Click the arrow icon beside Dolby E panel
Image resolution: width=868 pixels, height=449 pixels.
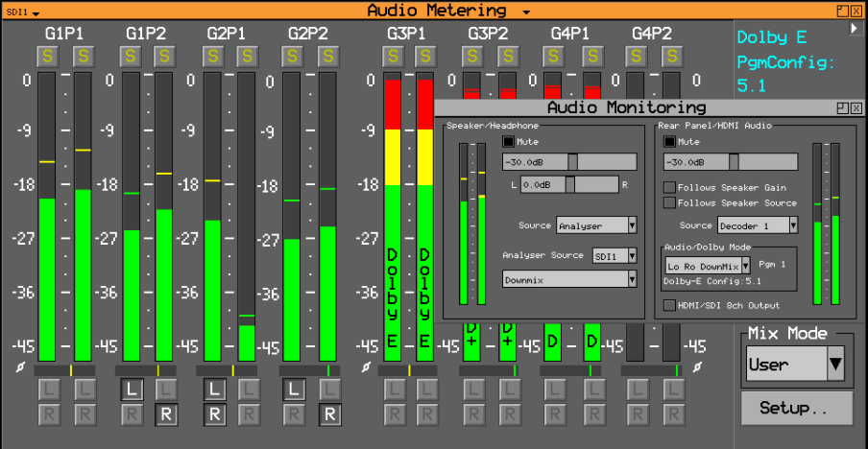tap(855, 28)
